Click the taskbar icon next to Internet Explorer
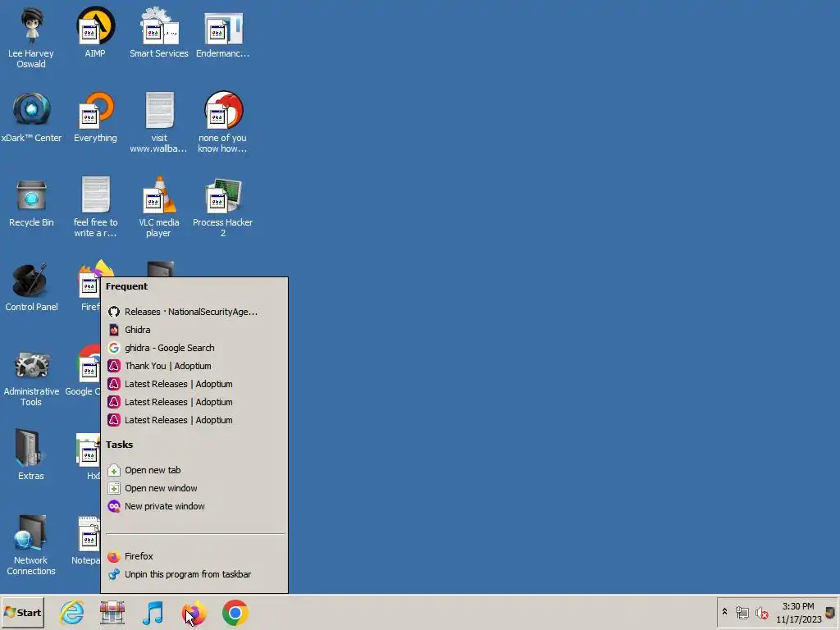The image size is (840, 630). point(112,613)
